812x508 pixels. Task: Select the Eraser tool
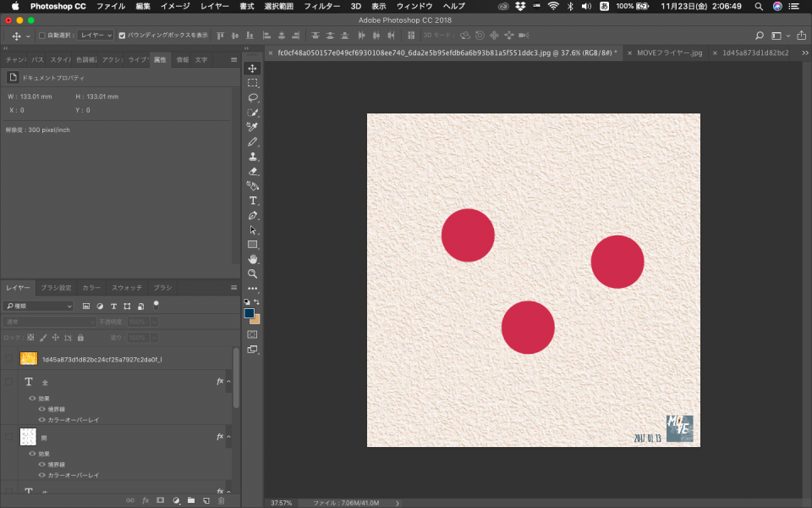[253, 171]
